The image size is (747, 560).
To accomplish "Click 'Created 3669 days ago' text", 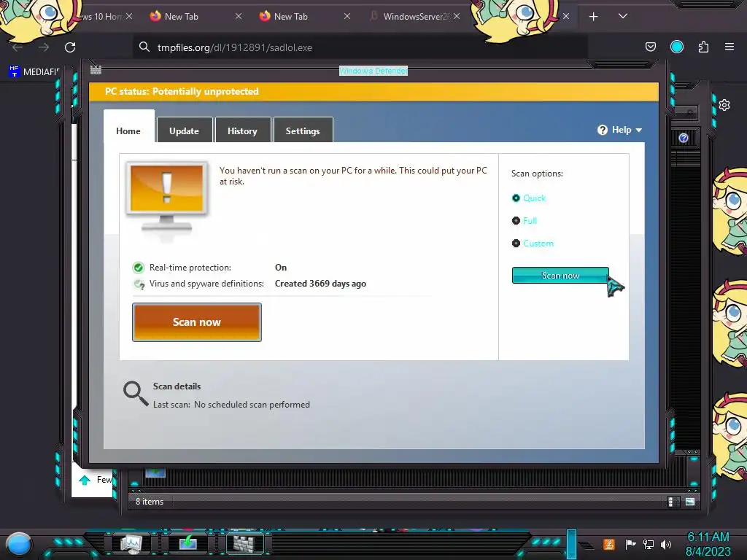I will pos(321,284).
